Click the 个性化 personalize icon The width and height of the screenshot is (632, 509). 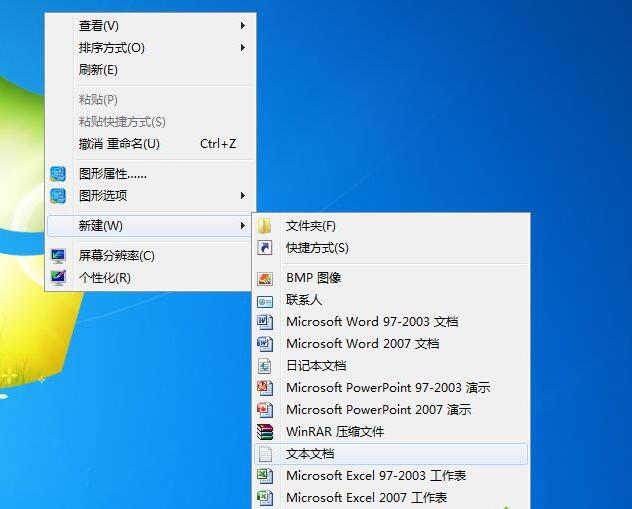tap(58, 277)
